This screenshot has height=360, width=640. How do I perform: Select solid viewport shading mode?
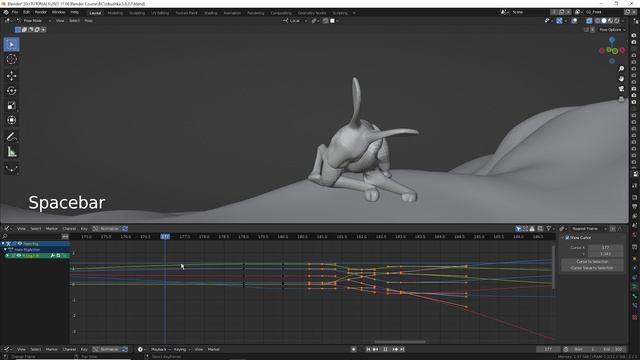604,21
